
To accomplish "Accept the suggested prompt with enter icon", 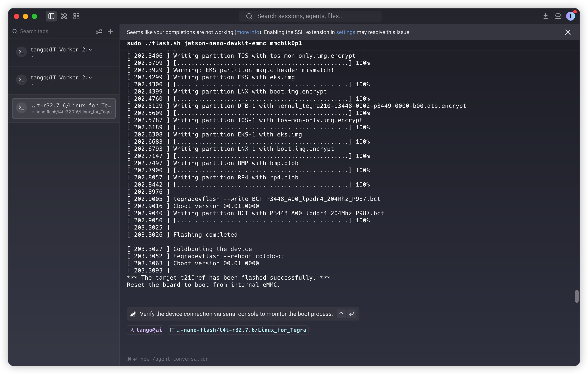I will pyautogui.click(x=351, y=314).
